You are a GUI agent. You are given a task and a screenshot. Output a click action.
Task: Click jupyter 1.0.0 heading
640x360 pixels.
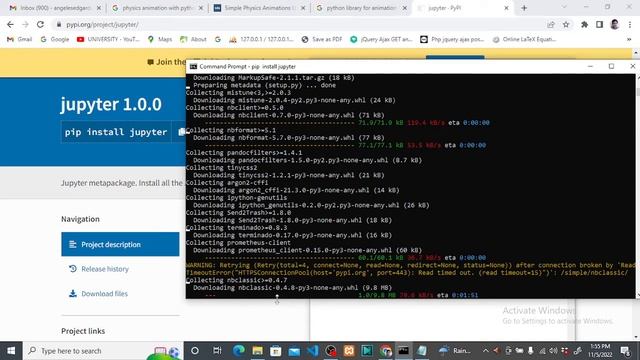coord(111,104)
